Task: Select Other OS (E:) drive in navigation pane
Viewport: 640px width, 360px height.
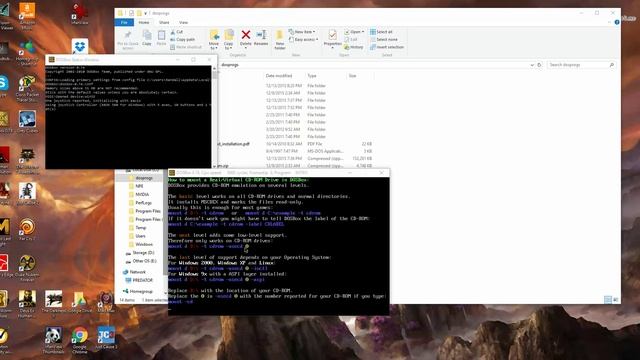Action: pos(141,261)
